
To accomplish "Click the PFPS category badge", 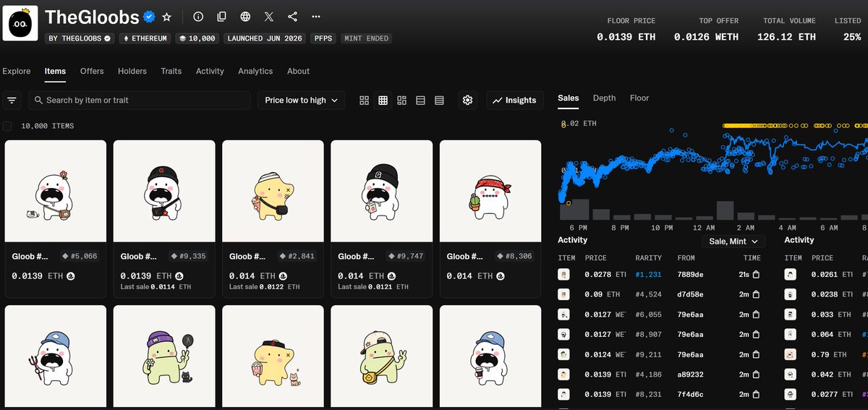I will (323, 38).
